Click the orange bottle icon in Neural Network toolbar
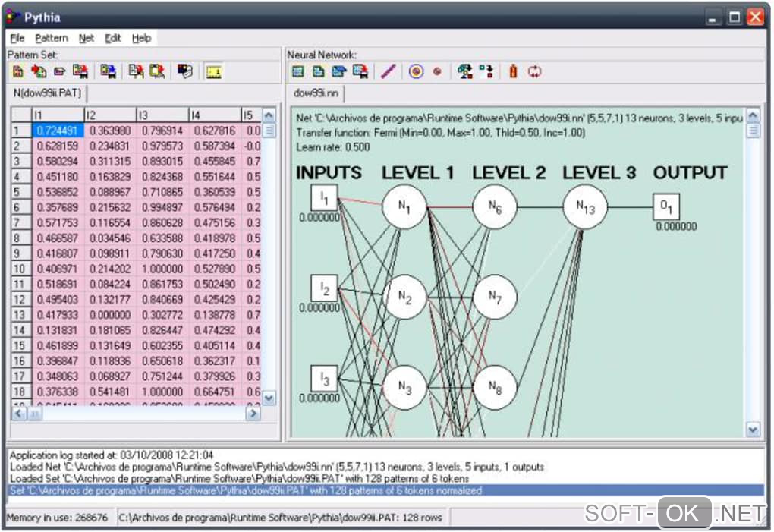The image size is (774, 532). click(x=514, y=72)
